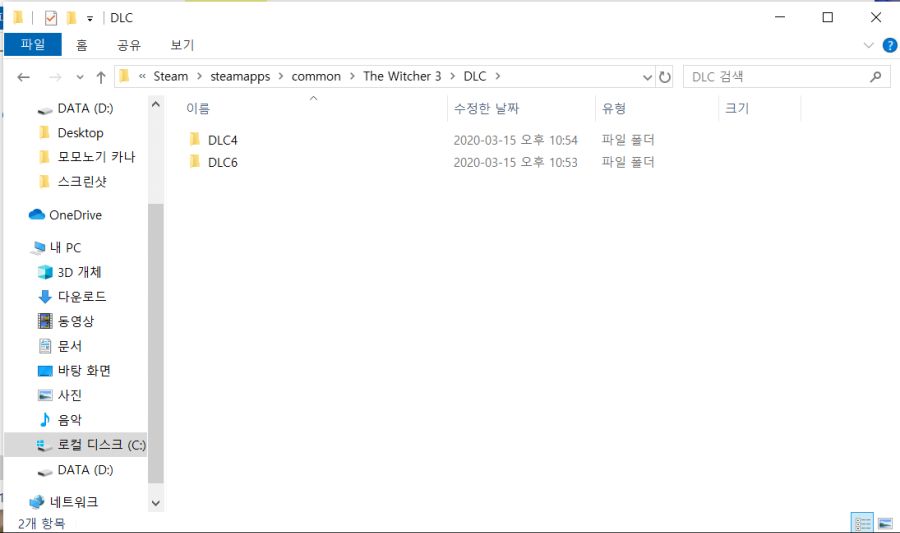
Task: Switch to large icons view layout
Action: (x=885, y=523)
